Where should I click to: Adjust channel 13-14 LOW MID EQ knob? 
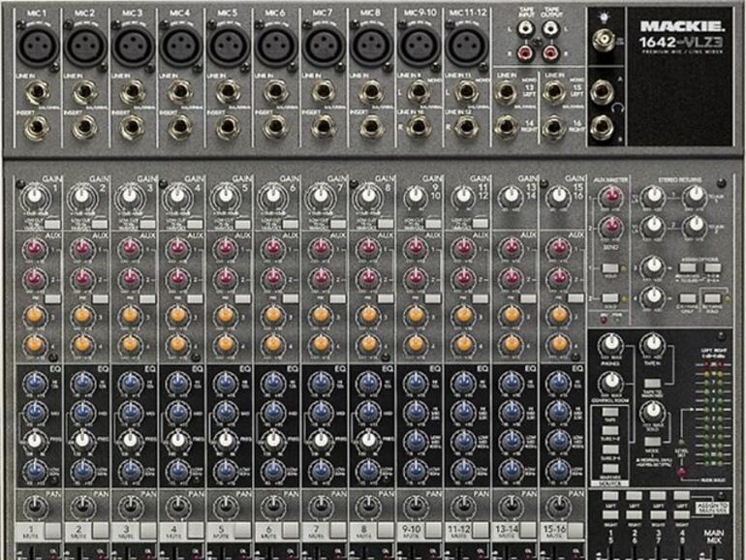click(x=512, y=441)
